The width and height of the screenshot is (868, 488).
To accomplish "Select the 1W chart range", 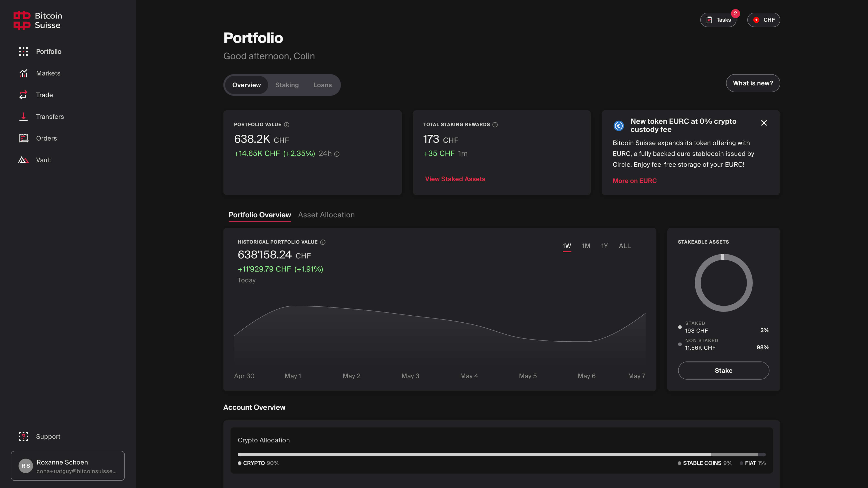I will (567, 246).
